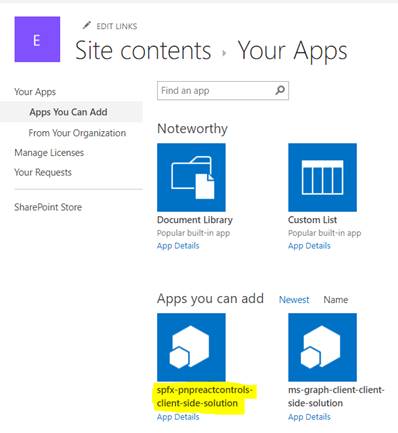Click the magnifier search icon in Find an app

[280, 90]
